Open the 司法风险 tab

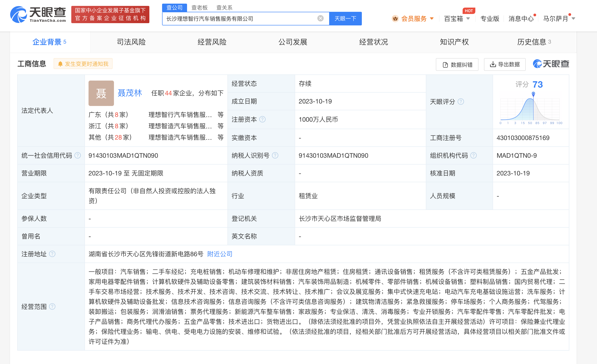tap(131, 42)
